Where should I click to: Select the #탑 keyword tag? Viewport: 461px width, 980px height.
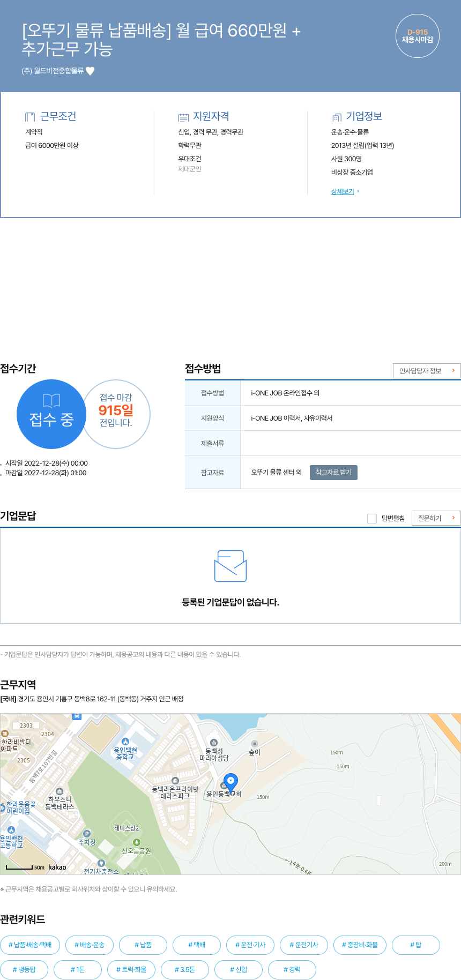(416, 945)
